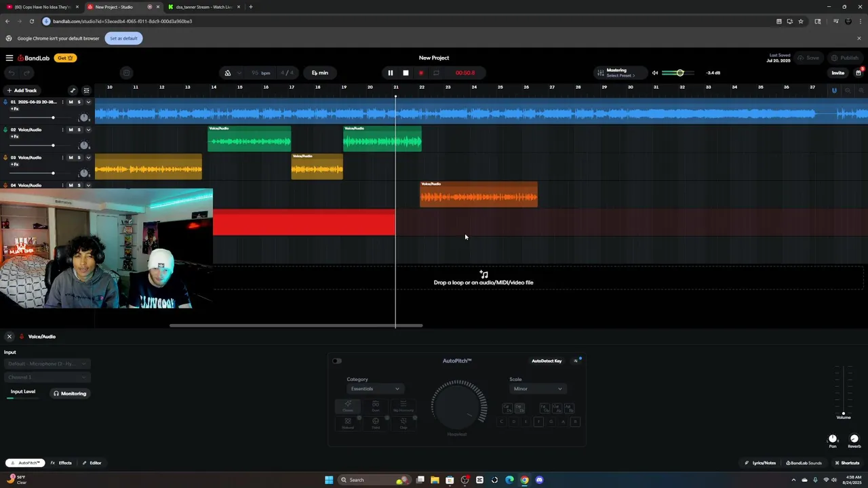Click the Publish button
The image size is (868, 488).
click(x=846, y=58)
